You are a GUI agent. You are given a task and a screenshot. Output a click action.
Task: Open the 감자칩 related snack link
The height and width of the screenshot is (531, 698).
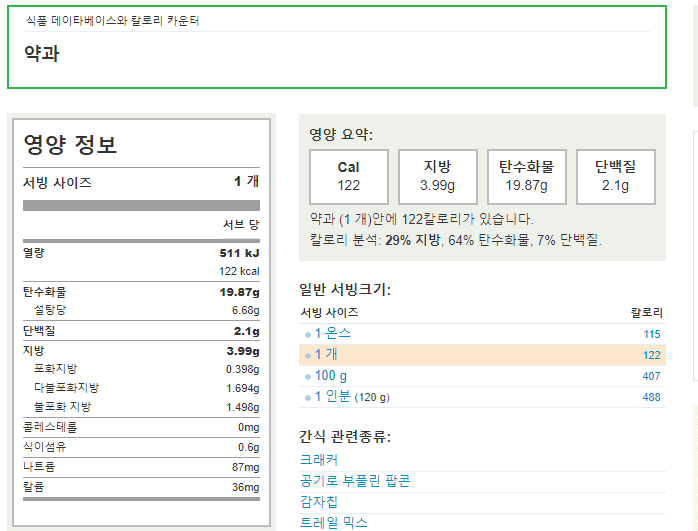click(319, 502)
